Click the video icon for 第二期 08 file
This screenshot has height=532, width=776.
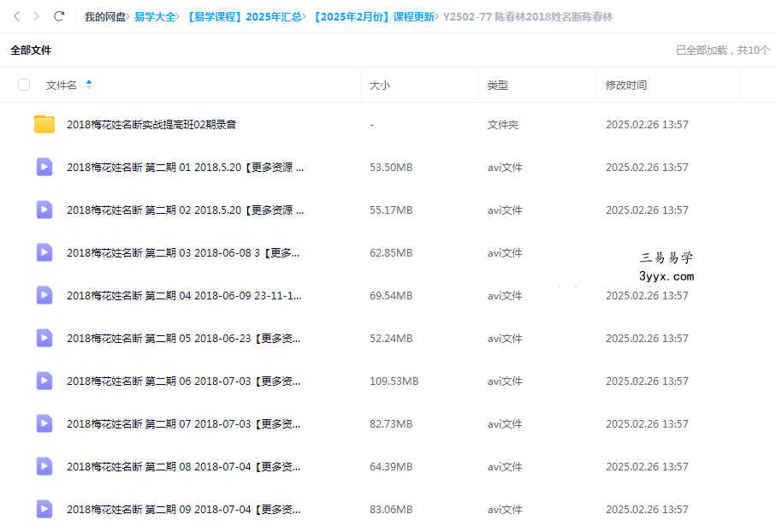click(44, 467)
